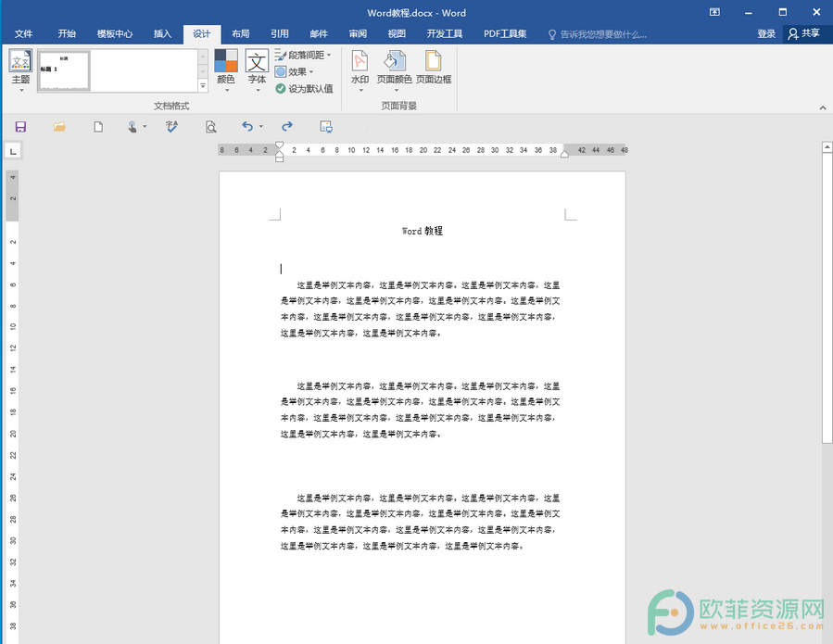This screenshot has width=833, height=644.
Task: Create a new blank document icon
Action: tap(98, 126)
